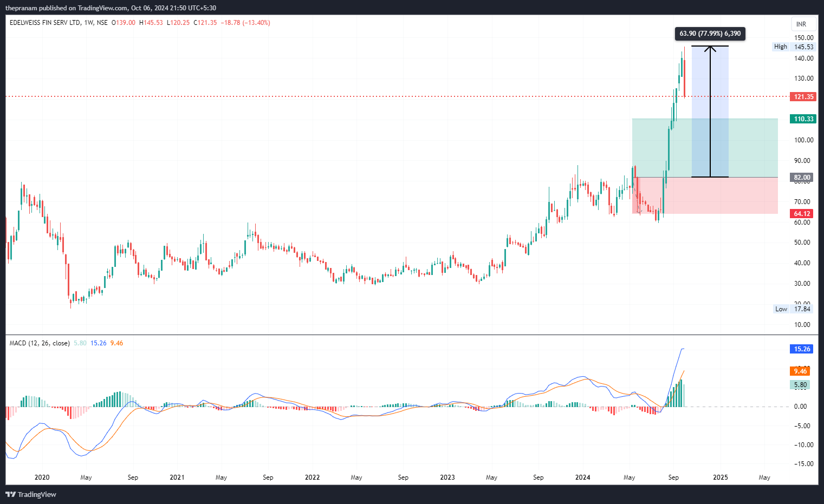Click the TradingView logo
Viewport: 824px width, 504px height.
pos(31,494)
